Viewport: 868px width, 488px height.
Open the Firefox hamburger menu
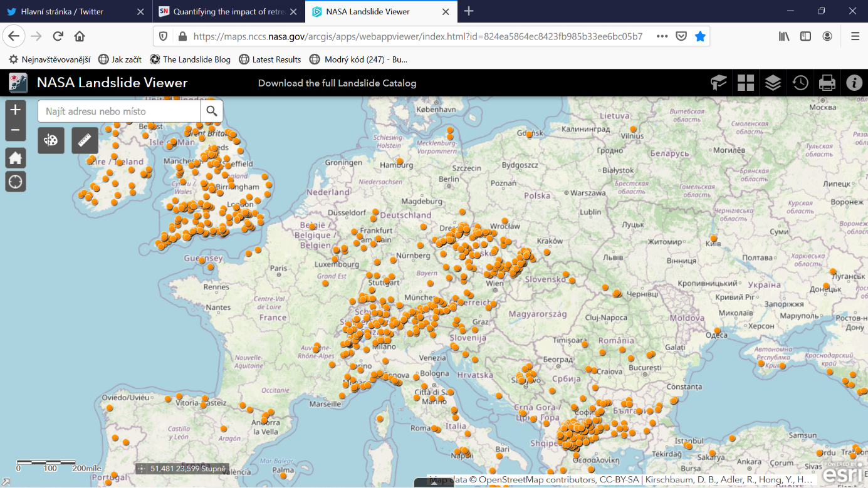point(855,36)
